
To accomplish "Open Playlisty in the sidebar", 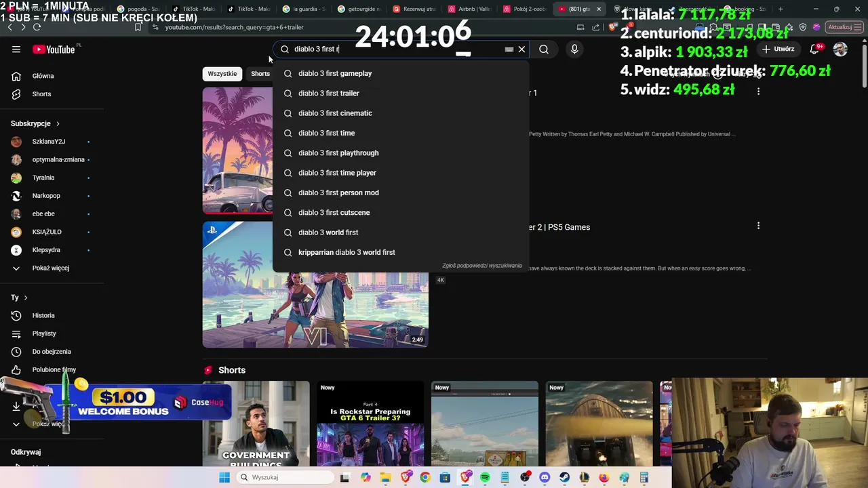I will [x=44, y=333].
